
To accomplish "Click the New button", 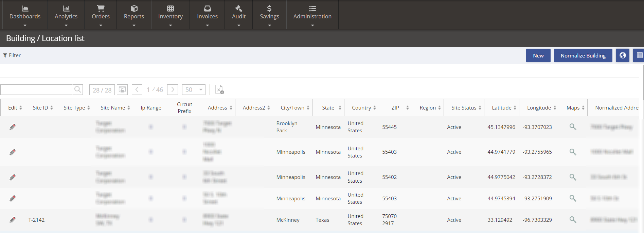I will click(538, 55).
